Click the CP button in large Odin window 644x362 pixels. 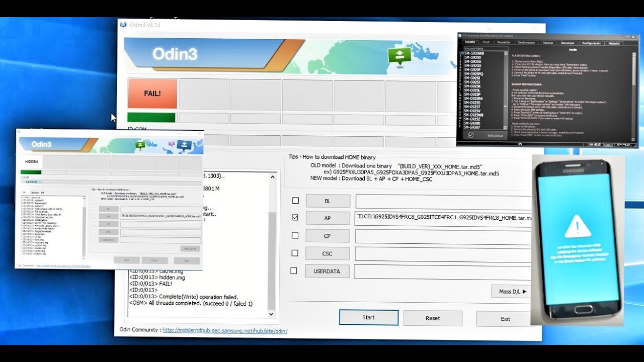[x=327, y=236]
